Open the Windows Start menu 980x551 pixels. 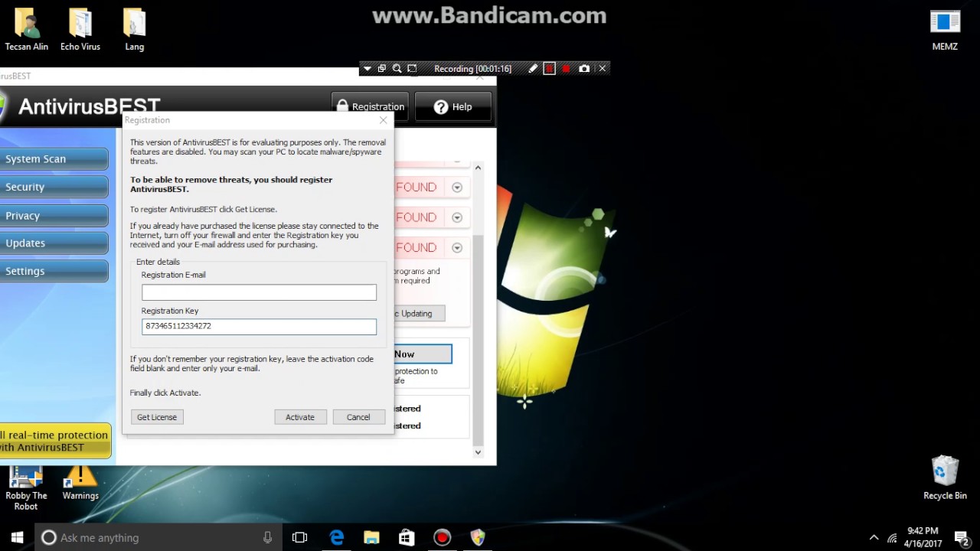point(17,538)
